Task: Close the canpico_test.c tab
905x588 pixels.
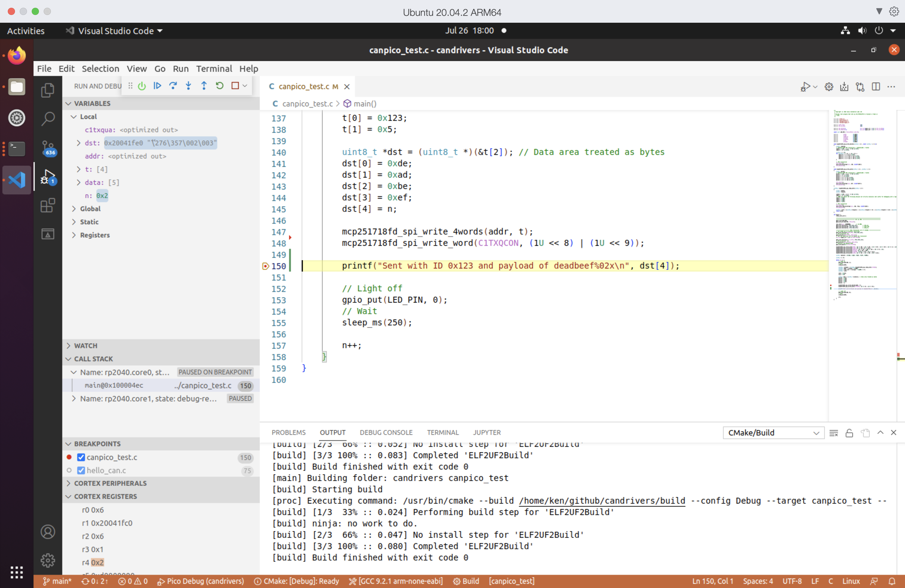Action: point(347,87)
